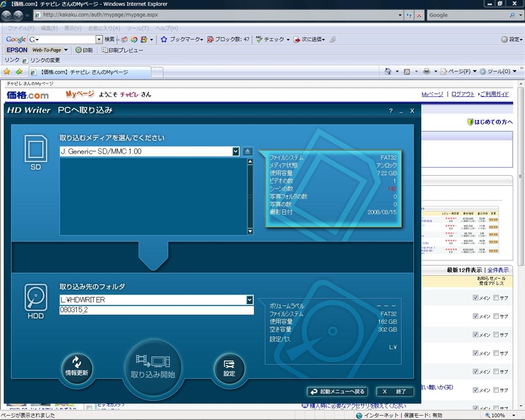Click the Add to Favorites star-plus icon
This screenshot has width=525, height=420.
tap(19, 72)
